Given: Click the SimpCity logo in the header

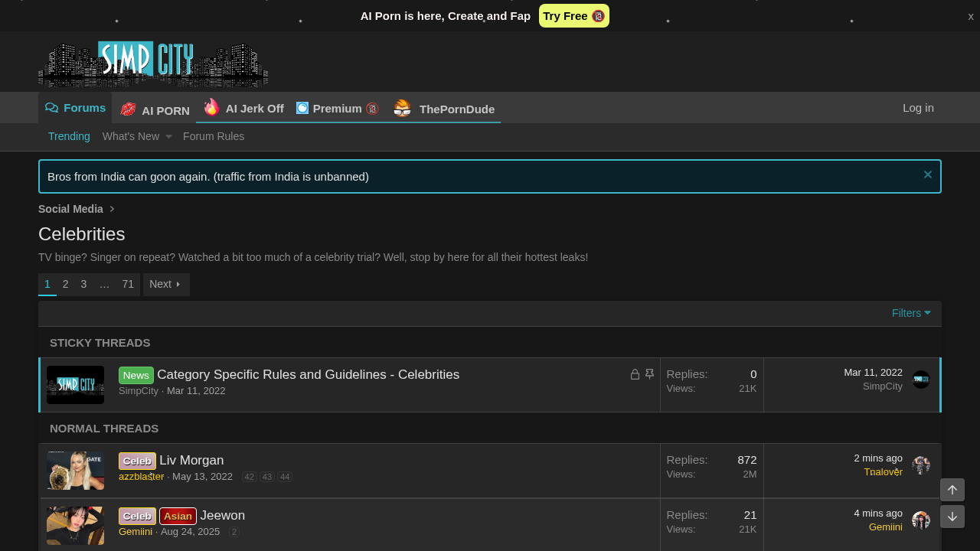Looking at the screenshot, I should pos(153,63).
